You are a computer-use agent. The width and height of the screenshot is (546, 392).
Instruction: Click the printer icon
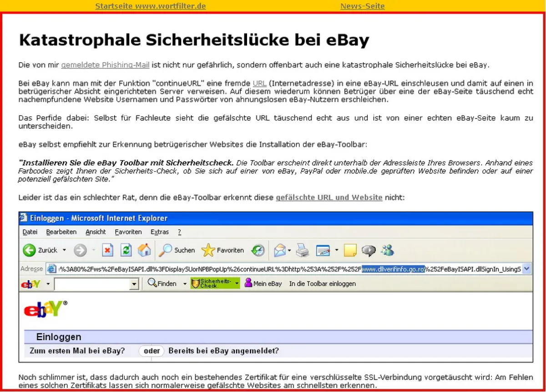point(303,250)
